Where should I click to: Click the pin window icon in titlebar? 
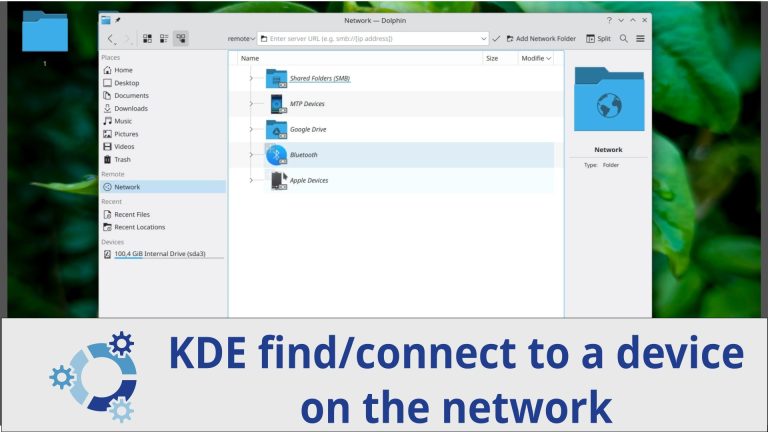tap(118, 20)
